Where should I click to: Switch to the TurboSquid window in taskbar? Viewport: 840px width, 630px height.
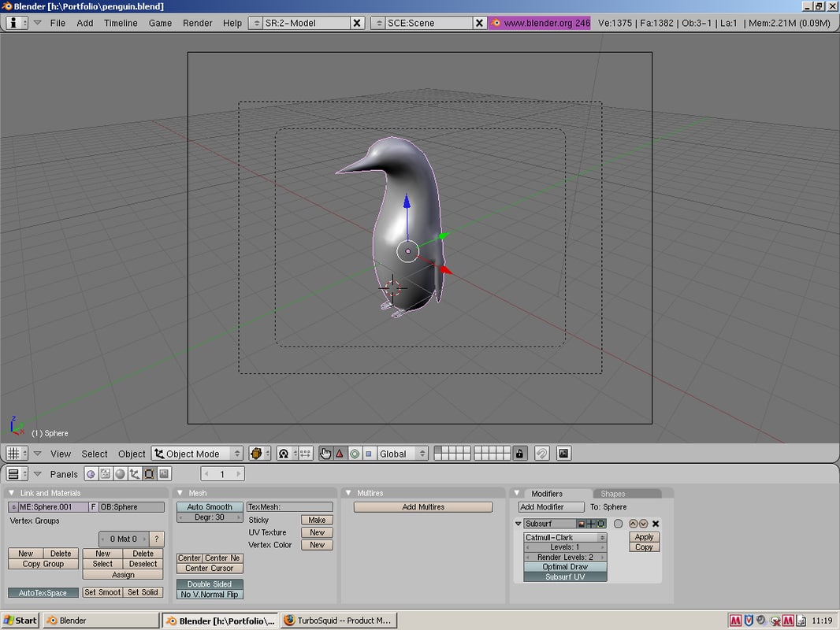click(x=339, y=620)
